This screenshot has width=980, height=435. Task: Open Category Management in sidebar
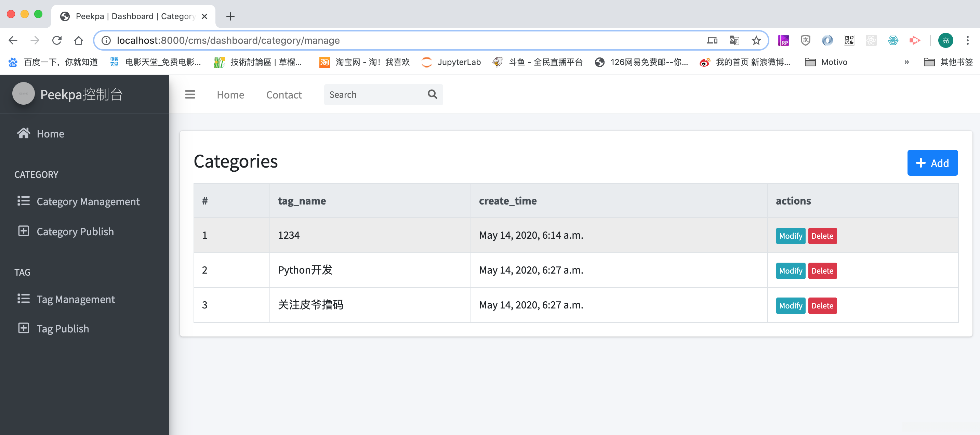tap(88, 201)
